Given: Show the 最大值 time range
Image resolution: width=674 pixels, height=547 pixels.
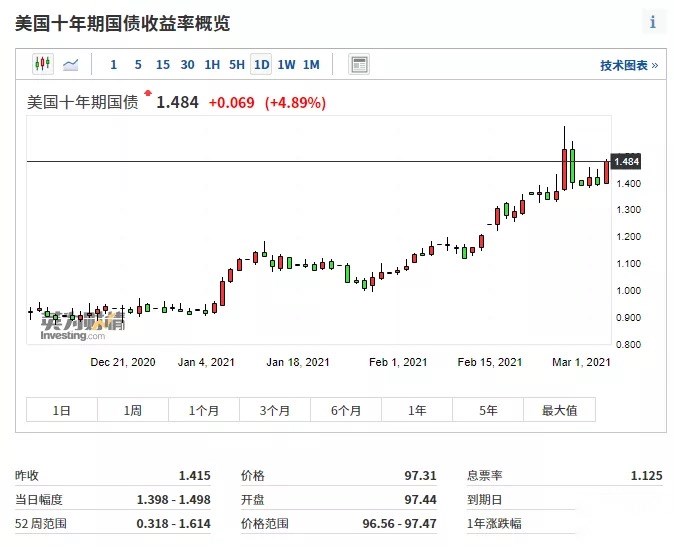Looking at the screenshot, I should [x=560, y=410].
